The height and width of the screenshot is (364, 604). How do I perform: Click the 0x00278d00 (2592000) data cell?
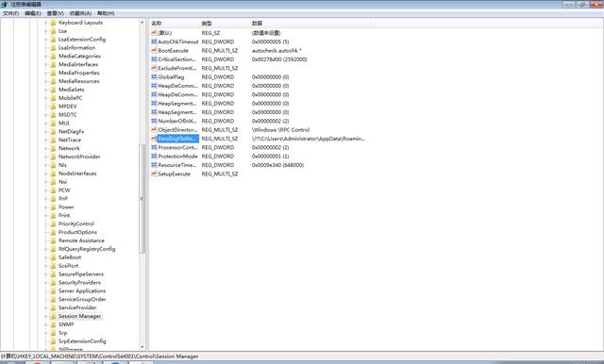279,59
